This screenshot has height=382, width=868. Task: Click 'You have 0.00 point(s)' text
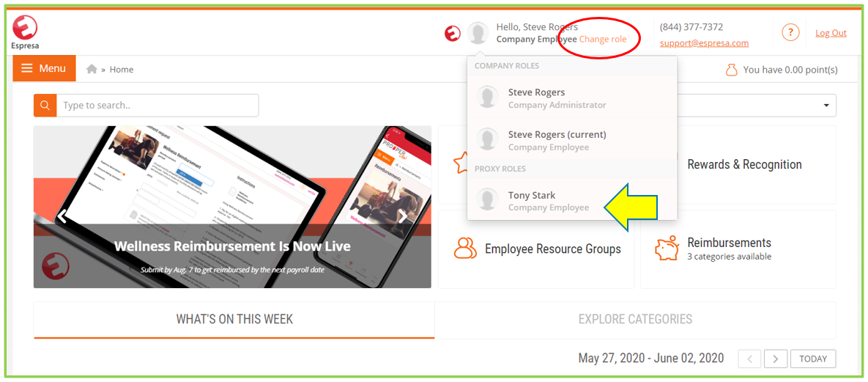pos(790,70)
